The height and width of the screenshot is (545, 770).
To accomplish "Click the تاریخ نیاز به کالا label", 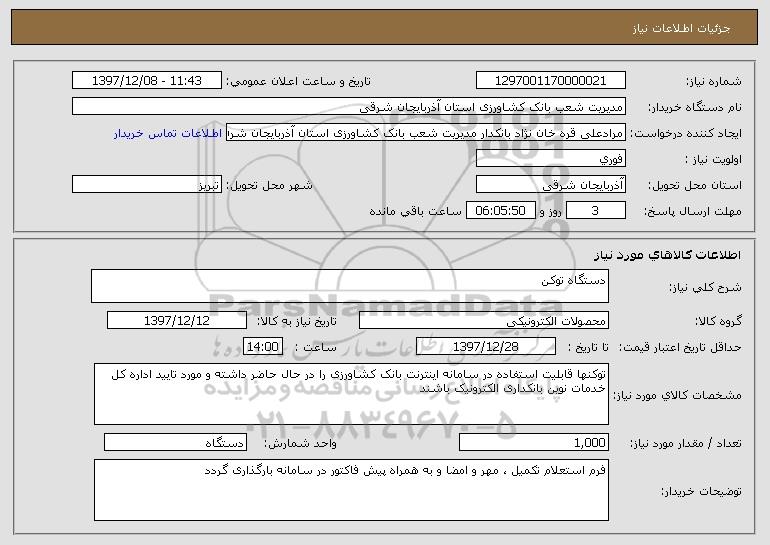I will pyautogui.click(x=297, y=321).
